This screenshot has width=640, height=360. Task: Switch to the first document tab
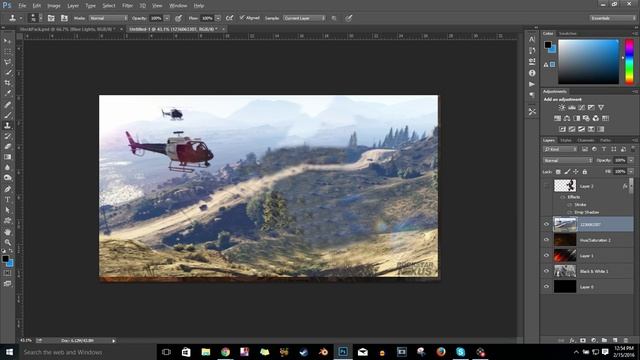[67, 29]
